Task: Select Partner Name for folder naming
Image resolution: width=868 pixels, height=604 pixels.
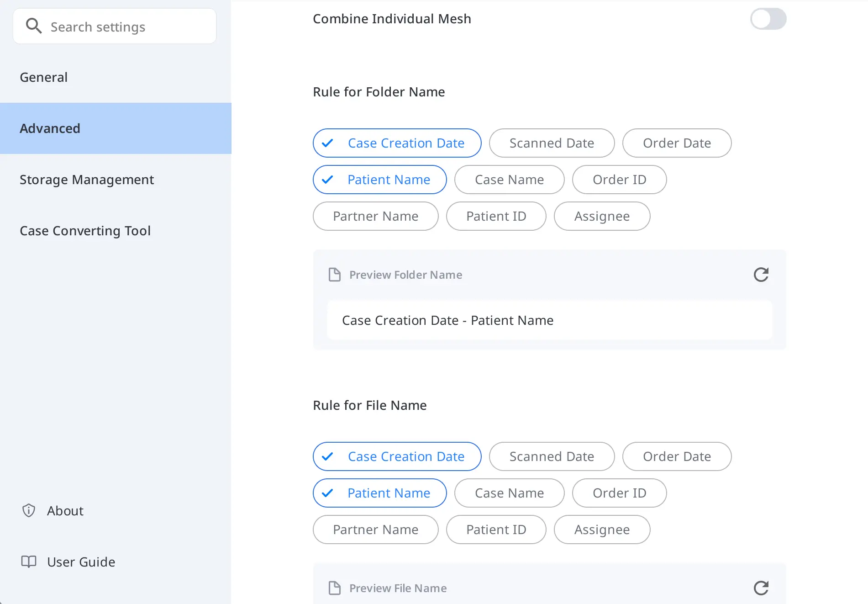Action: pyautogui.click(x=375, y=216)
